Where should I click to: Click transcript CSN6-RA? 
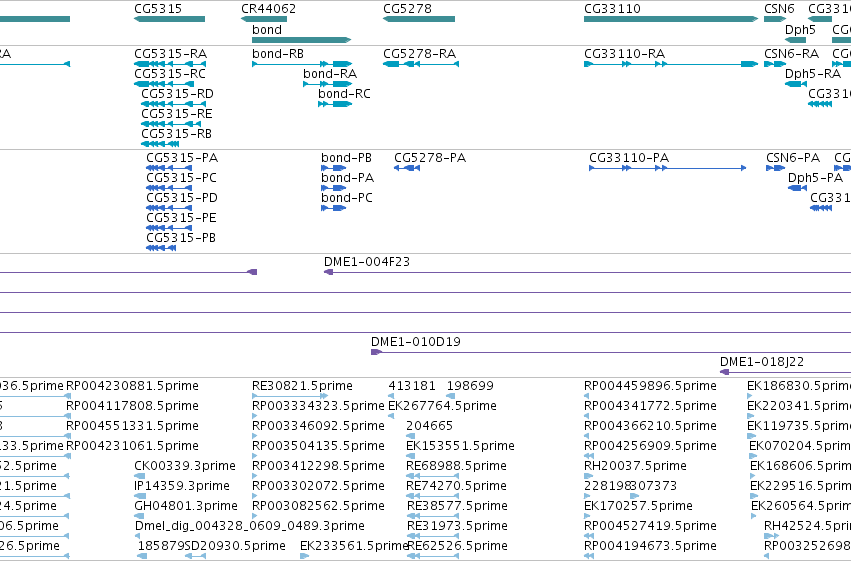click(791, 54)
